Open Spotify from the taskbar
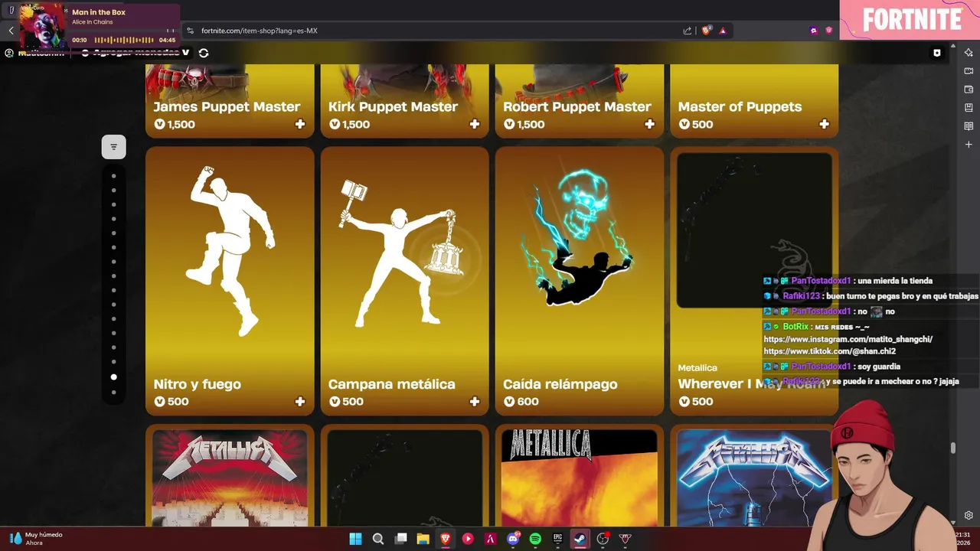 point(535,539)
